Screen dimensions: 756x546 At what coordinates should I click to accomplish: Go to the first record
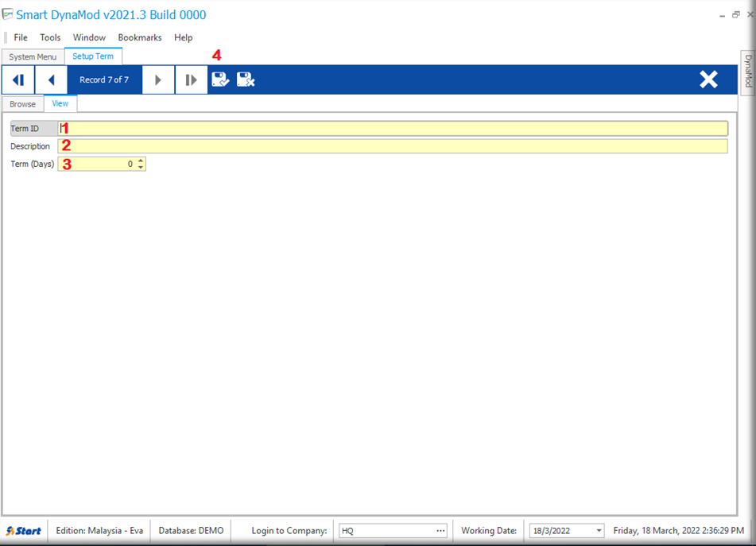tap(17, 79)
